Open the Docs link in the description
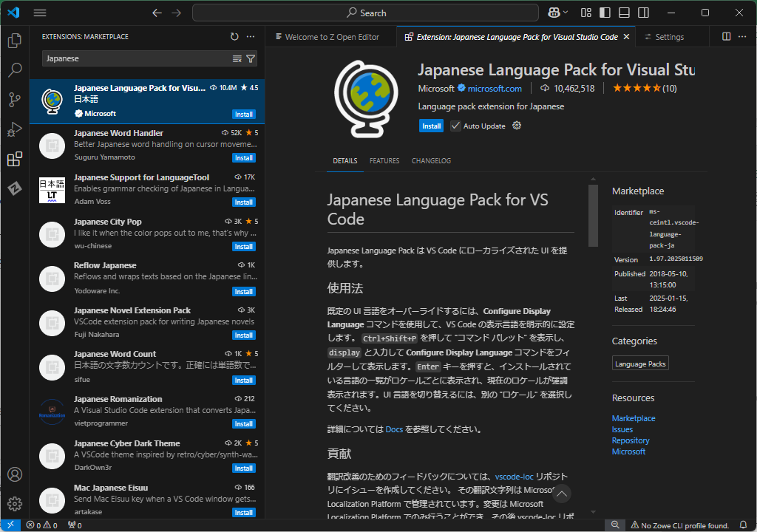 [394, 428]
